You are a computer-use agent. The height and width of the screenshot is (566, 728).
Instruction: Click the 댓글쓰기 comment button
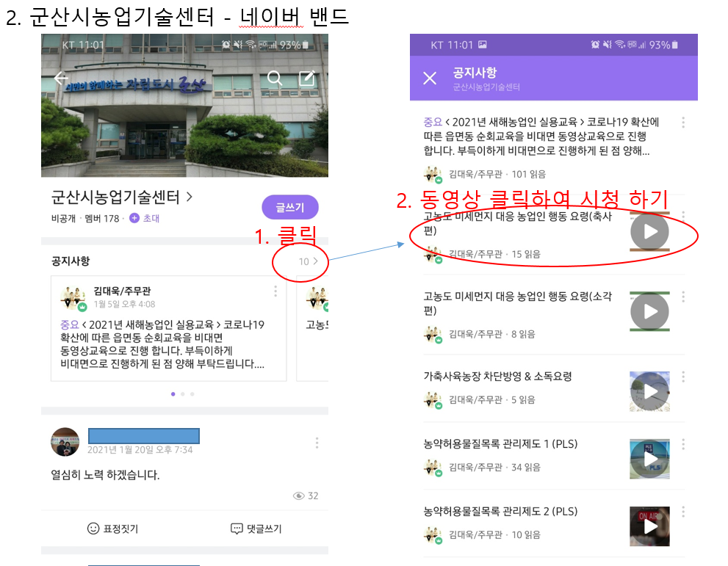(256, 529)
